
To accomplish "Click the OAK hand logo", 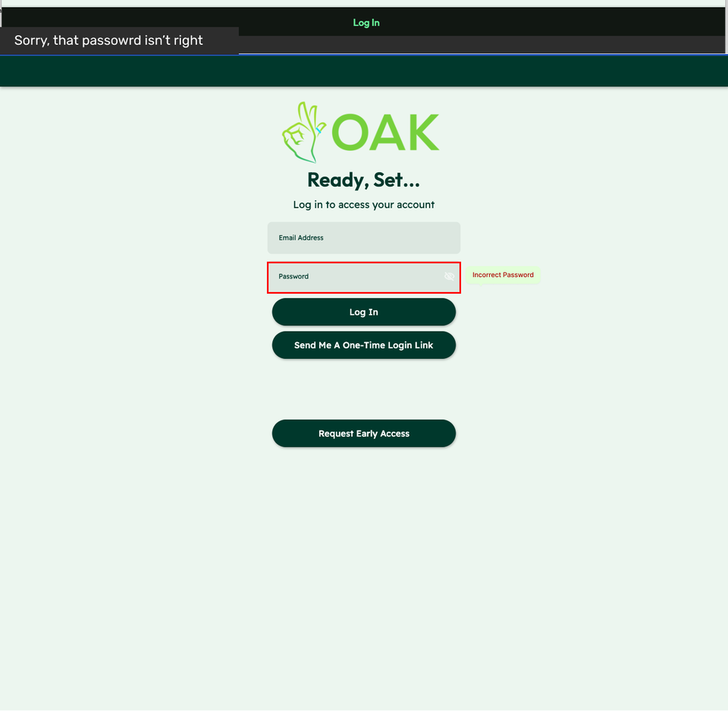I will point(304,133).
